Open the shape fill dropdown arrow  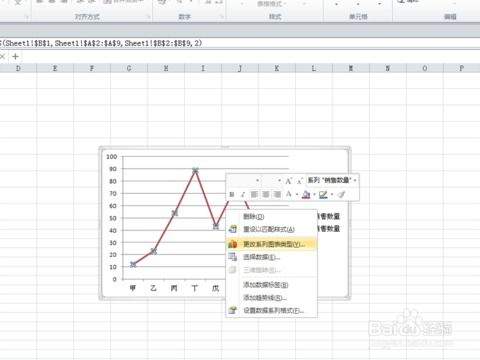tap(314, 195)
